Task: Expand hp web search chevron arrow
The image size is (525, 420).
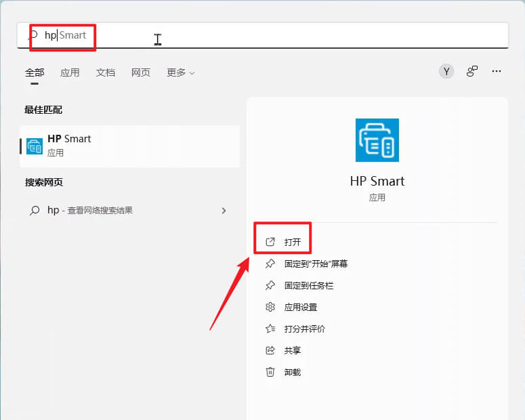Action: [224, 211]
